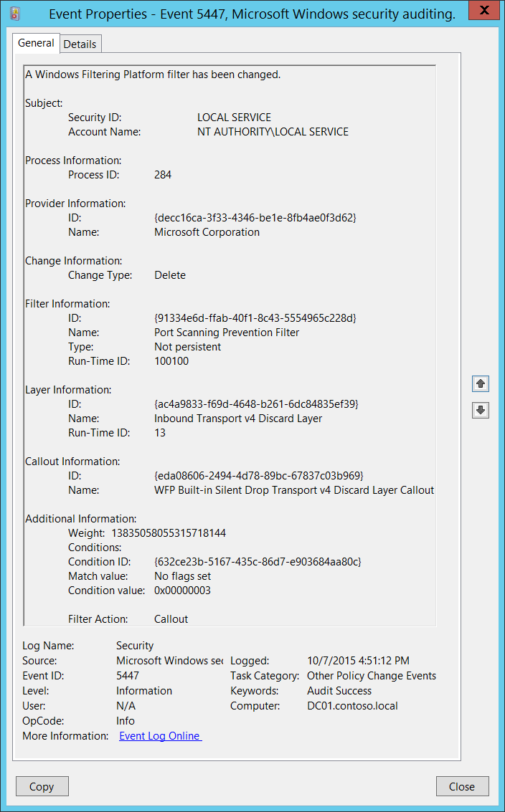The image size is (505, 812).
Task: Click the Event ID field showing 5447
Action: (x=128, y=676)
